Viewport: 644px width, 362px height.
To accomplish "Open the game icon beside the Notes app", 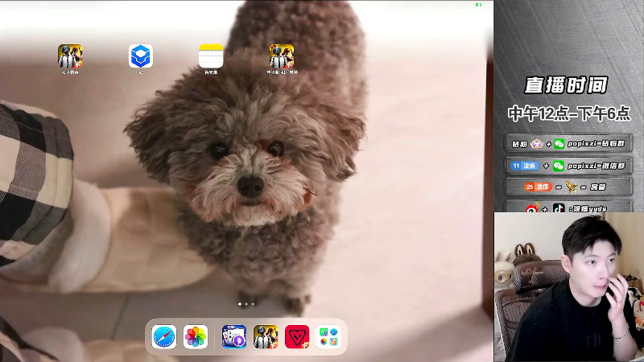I will [x=281, y=56].
